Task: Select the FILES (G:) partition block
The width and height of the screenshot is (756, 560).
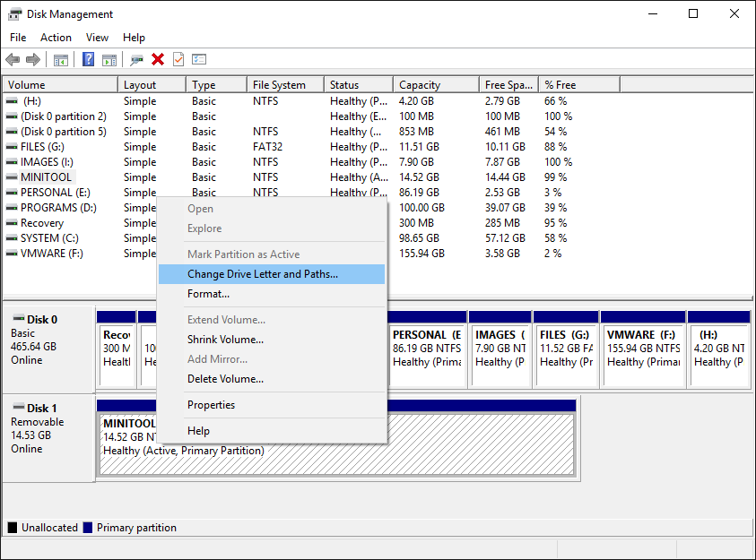Action: 567,348
